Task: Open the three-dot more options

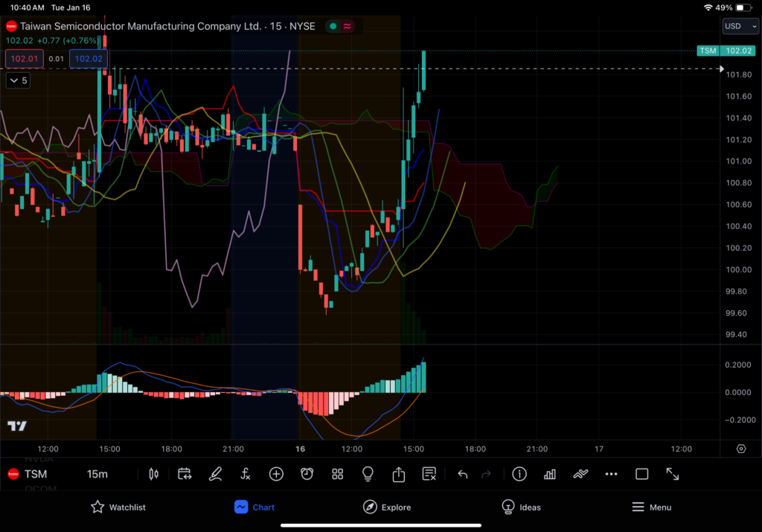Action: 611,474
